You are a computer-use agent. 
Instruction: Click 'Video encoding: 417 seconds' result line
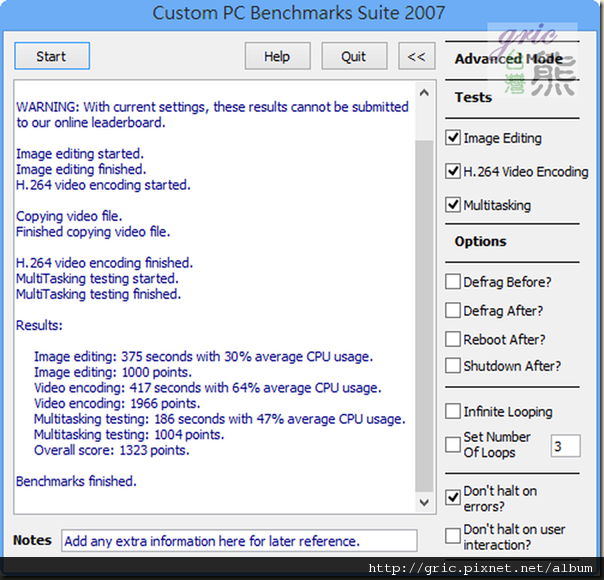pyautogui.click(x=208, y=388)
